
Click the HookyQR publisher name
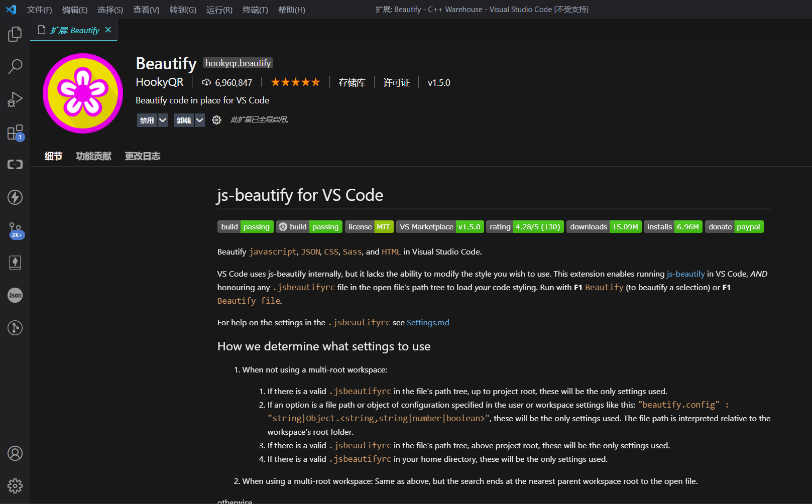160,82
